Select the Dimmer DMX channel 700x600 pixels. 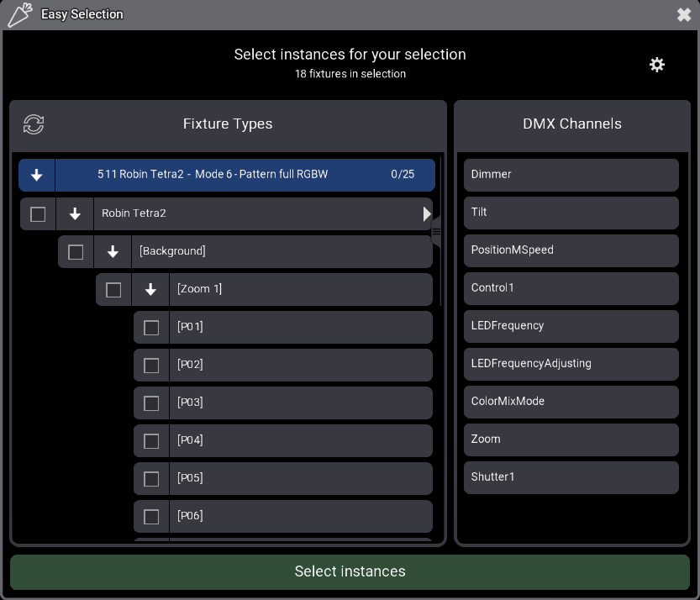pos(571,175)
